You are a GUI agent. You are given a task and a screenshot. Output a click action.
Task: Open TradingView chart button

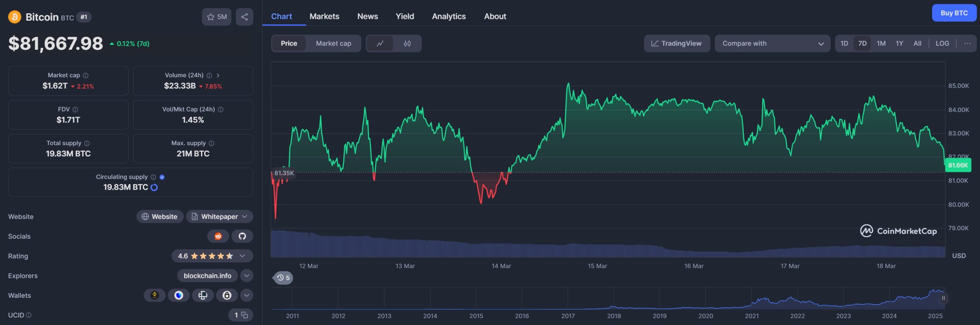tap(677, 44)
